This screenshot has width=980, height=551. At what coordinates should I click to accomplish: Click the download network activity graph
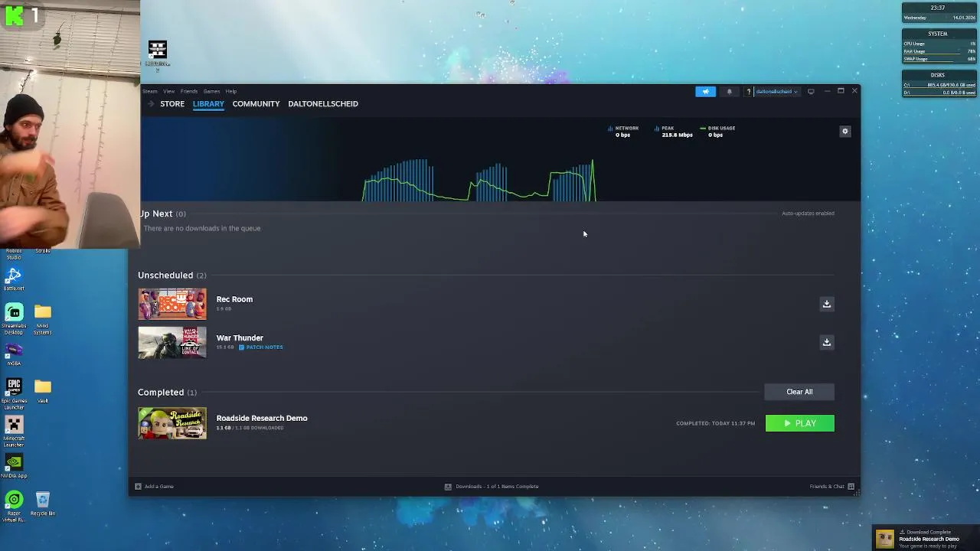[x=479, y=181]
